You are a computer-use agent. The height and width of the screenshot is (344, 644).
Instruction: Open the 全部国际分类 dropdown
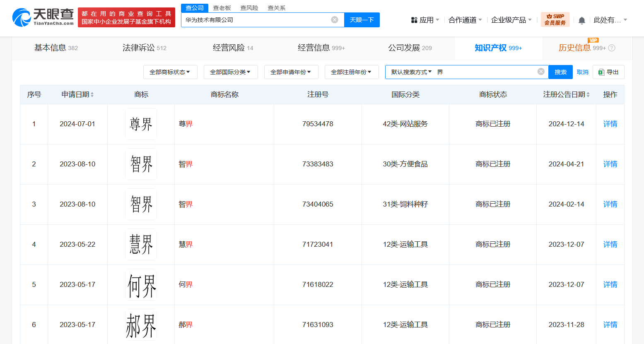click(230, 72)
